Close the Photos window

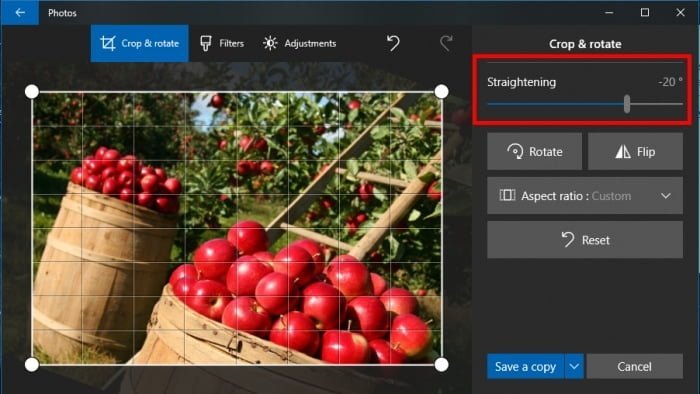[680, 12]
